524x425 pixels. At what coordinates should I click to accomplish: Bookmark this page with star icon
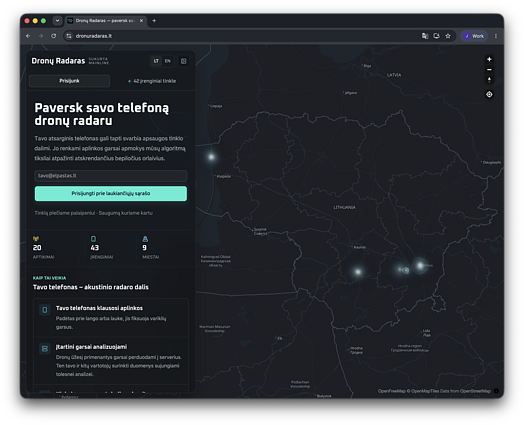[448, 36]
